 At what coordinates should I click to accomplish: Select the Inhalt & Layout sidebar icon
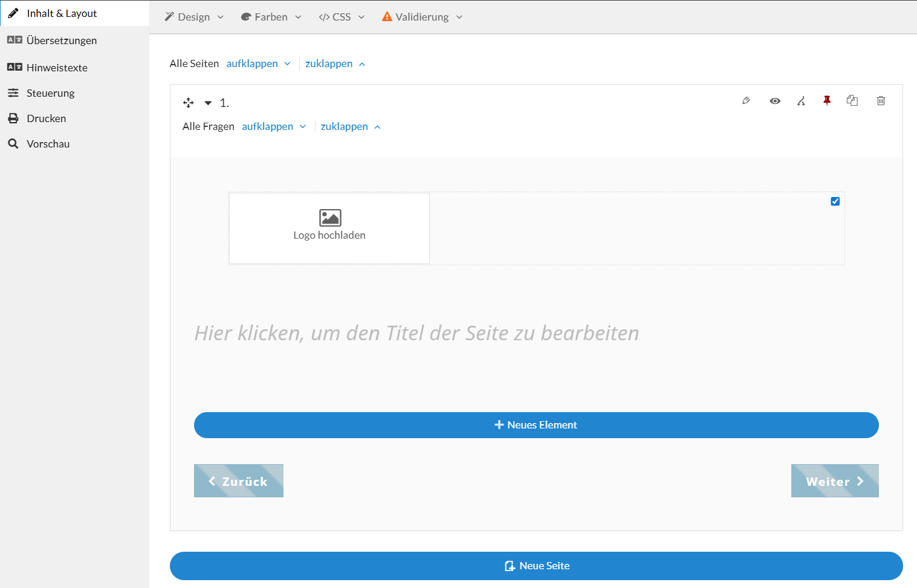[13, 13]
